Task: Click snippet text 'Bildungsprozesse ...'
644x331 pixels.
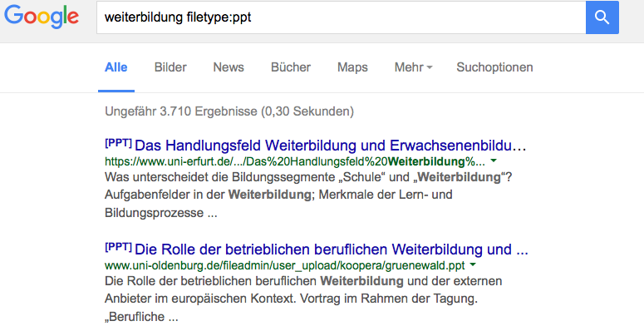Action: click(x=160, y=213)
